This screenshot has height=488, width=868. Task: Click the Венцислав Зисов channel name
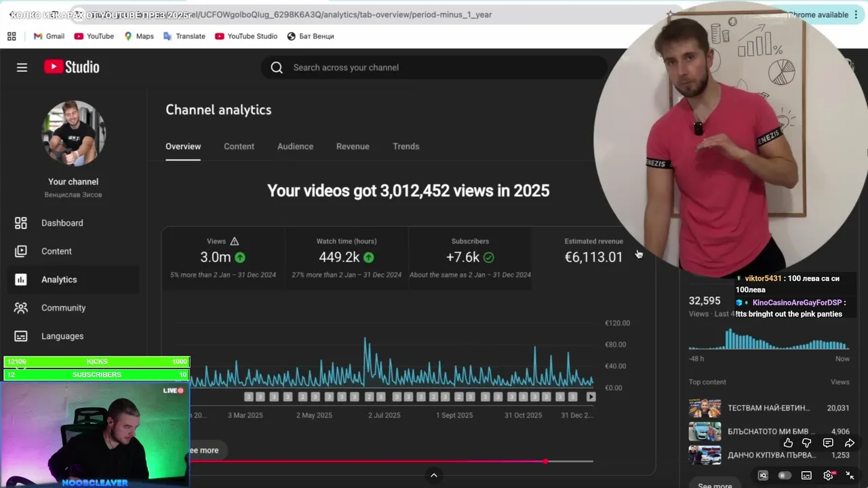pyautogui.click(x=73, y=195)
